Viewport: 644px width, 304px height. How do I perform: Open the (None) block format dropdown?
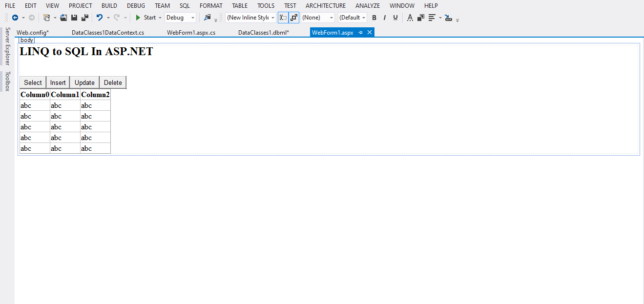(318, 18)
